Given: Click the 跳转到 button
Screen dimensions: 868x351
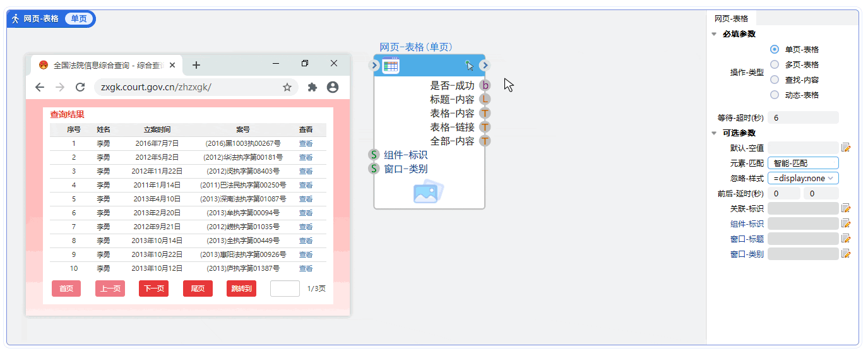Looking at the screenshot, I should 241,289.
